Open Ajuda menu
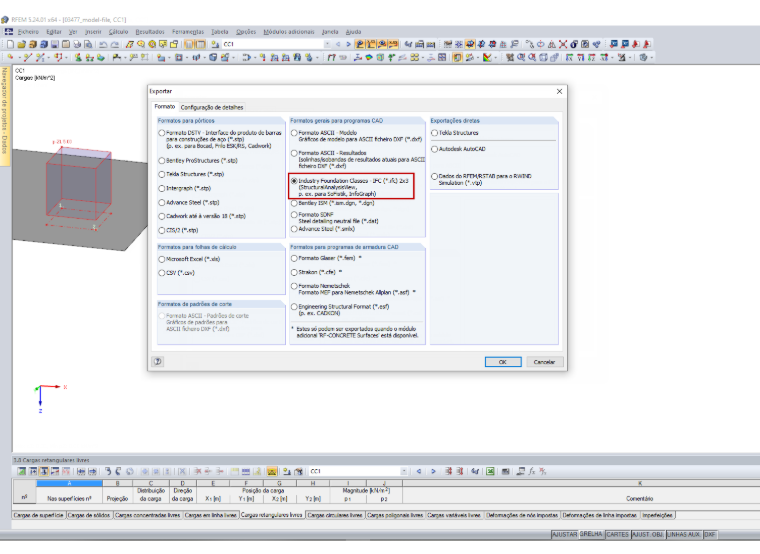Screen dimensions: 760x554 (353, 32)
